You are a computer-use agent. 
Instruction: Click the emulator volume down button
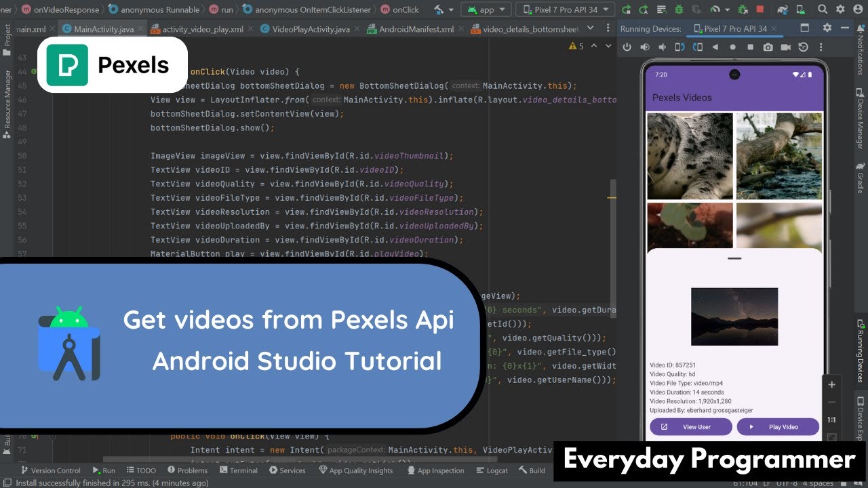tap(662, 47)
